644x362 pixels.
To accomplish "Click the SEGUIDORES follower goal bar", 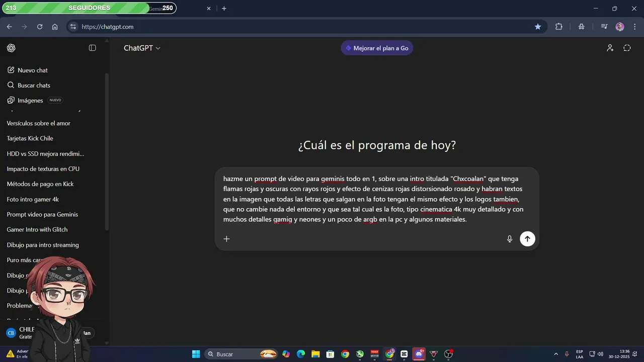I will (89, 8).
